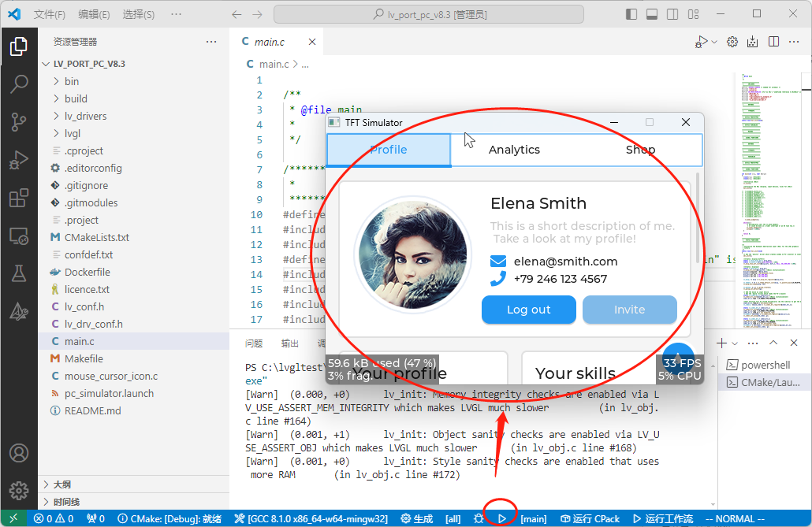
Task: Open new terminal profile dropdown arrow
Action: (734, 343)
